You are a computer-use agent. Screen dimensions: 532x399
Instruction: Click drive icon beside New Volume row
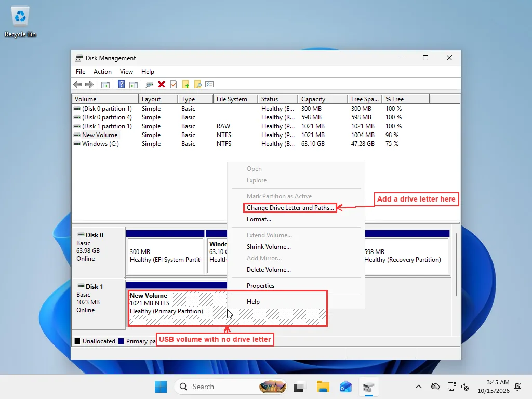[x=77, y=135]
